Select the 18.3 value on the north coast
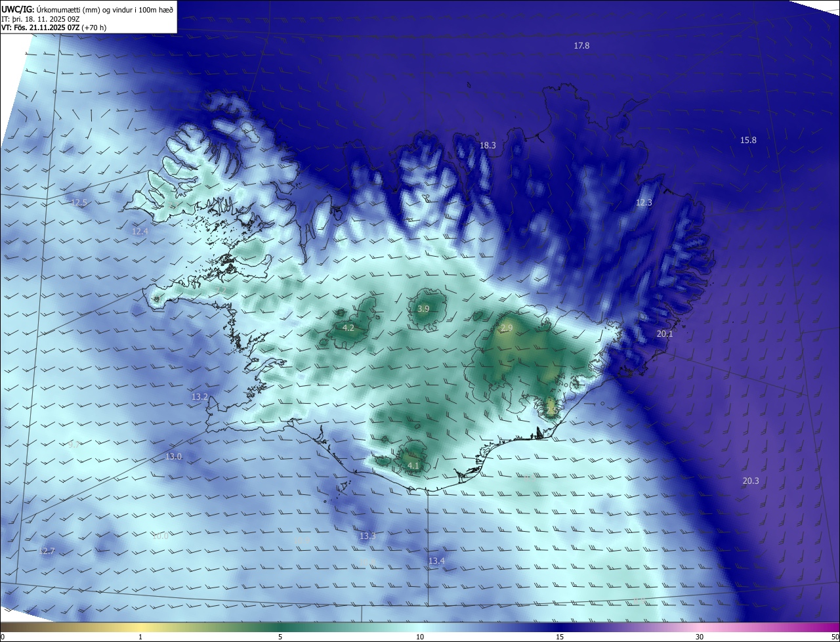 (488, 146)
